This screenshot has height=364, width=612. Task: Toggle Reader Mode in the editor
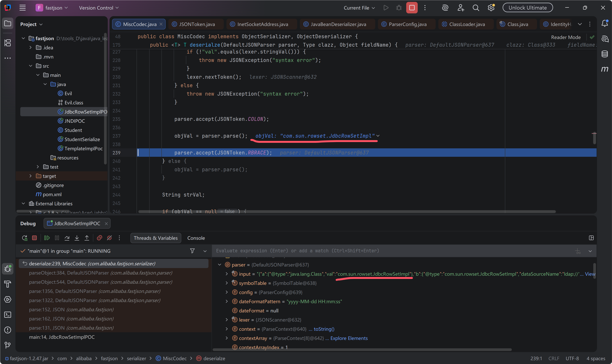(566, 37)
